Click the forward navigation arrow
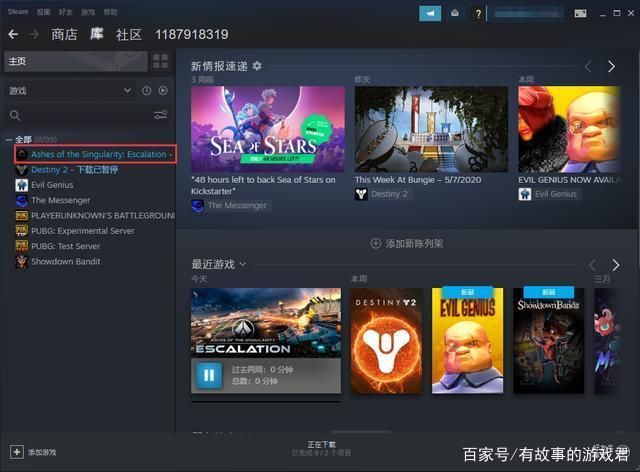The width and height of the screenshot is (640, 472). tap(34, 34)
